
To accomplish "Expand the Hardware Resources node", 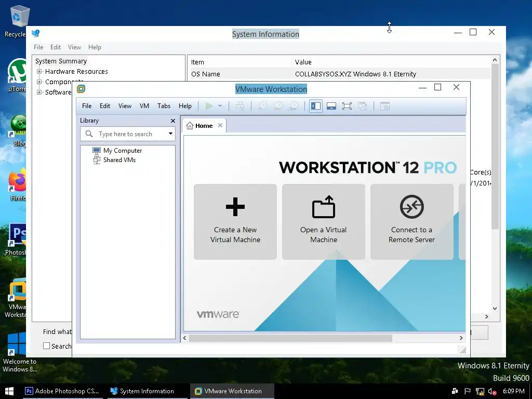I will (39, 72).
